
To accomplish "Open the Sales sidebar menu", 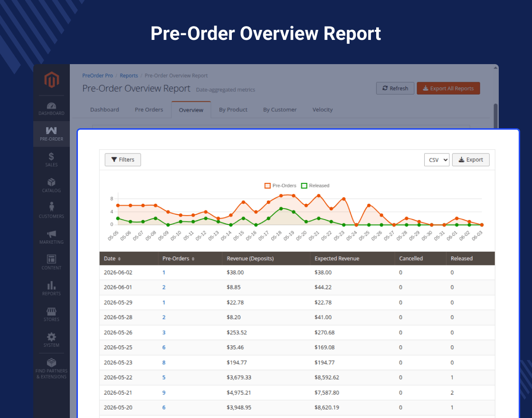I will 52,160.
